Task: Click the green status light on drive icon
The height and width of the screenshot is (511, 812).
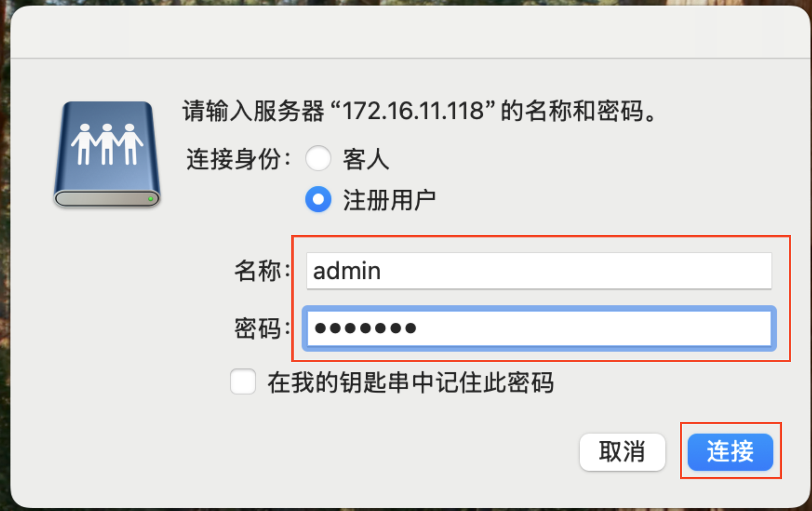Action: coord(150,199)
